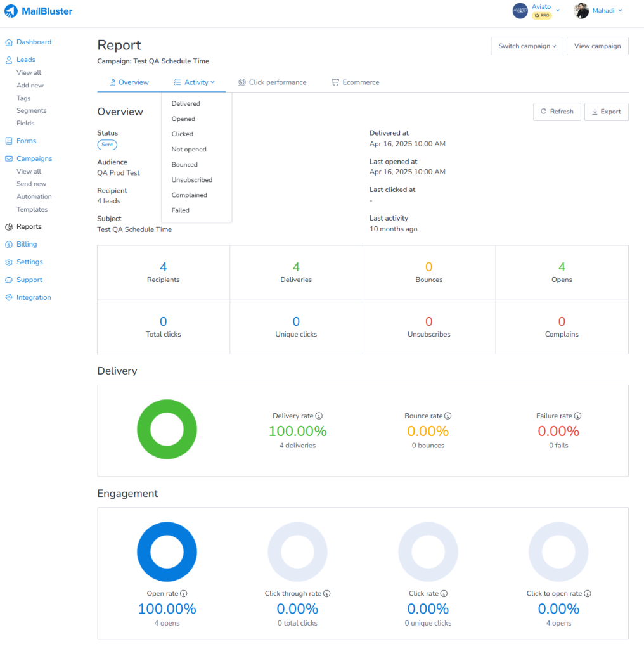Click the Bounce rate info icon

click(x=448, y=416)
